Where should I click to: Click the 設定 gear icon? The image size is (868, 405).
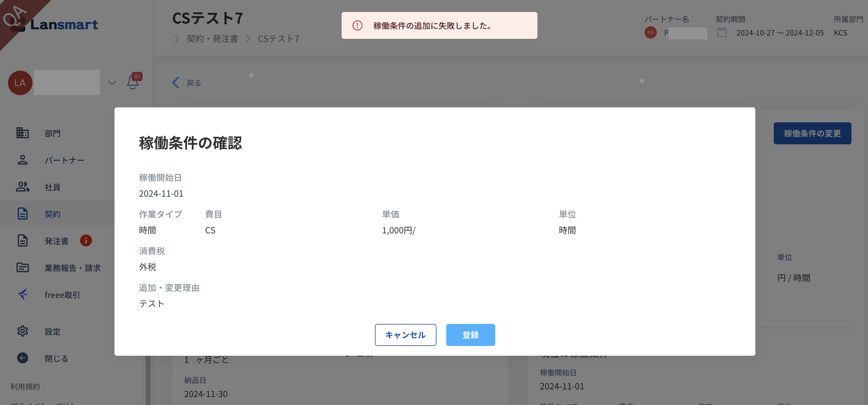tap(23, 331)
